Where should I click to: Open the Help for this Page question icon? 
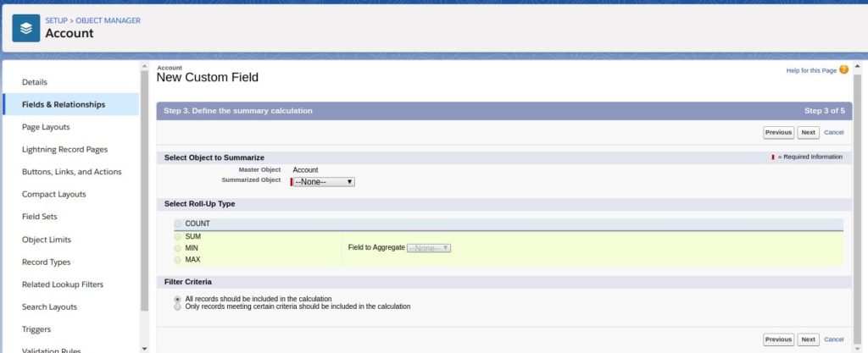click(x=843, y=69)
